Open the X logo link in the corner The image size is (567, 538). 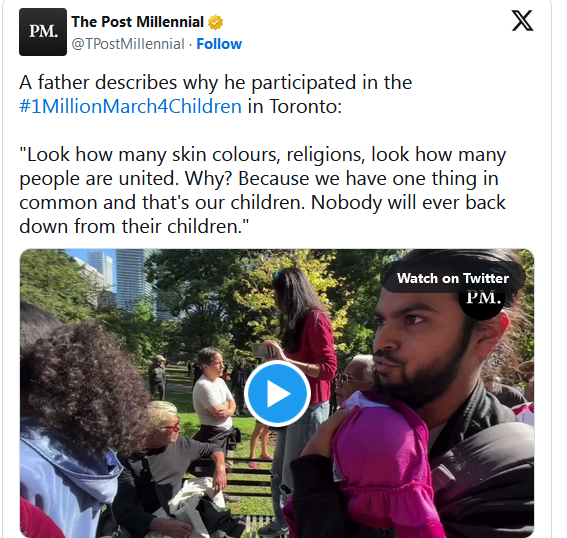point(522,21)
